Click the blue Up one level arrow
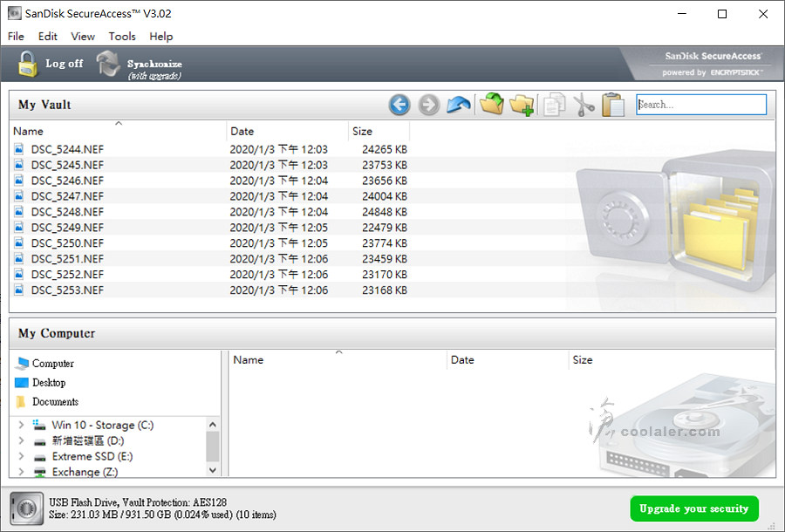 coord(459,105)
